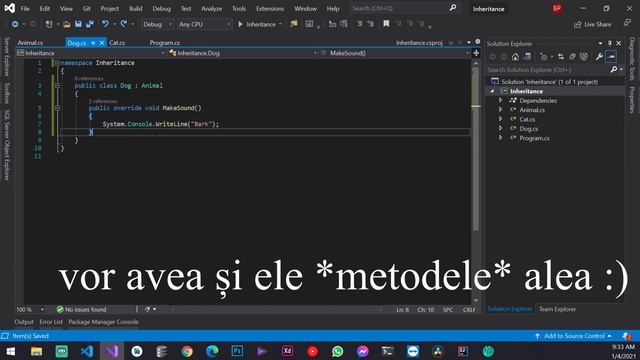640x360 pixels.
Task: Open Adobe XD from the taskbar
Action: pyautogui.click(x=287, y=351)
